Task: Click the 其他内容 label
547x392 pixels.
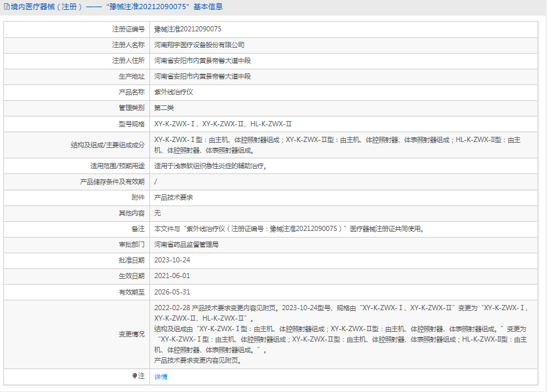Action: [132, 213]
